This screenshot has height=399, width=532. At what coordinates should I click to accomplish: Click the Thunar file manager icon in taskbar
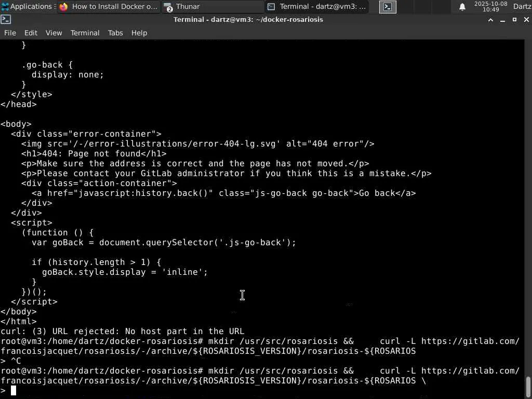tap(168, 7)
